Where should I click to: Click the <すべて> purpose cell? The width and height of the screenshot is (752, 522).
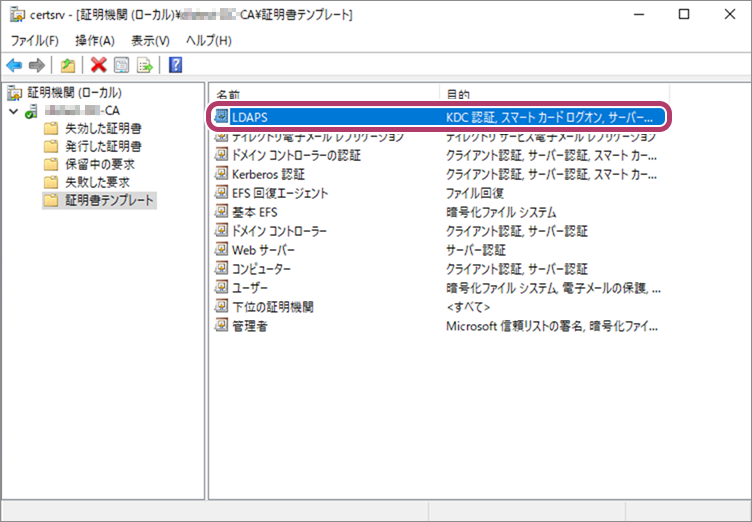tap(468, 307)
